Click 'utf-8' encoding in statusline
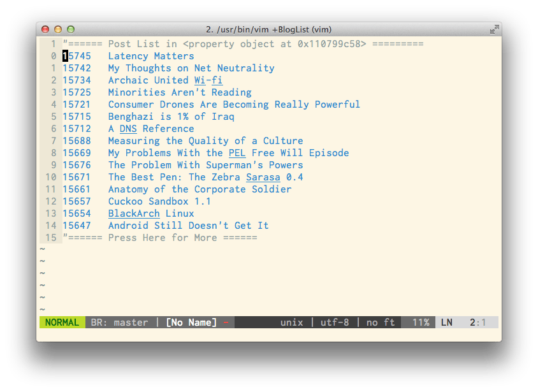This screenshot has width=538, height=392. (335, 323)
